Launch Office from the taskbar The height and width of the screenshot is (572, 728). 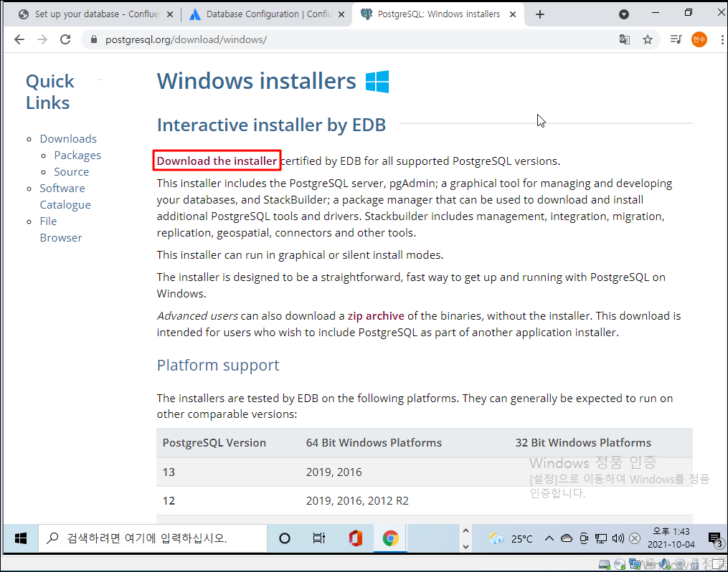click(355, 538)
